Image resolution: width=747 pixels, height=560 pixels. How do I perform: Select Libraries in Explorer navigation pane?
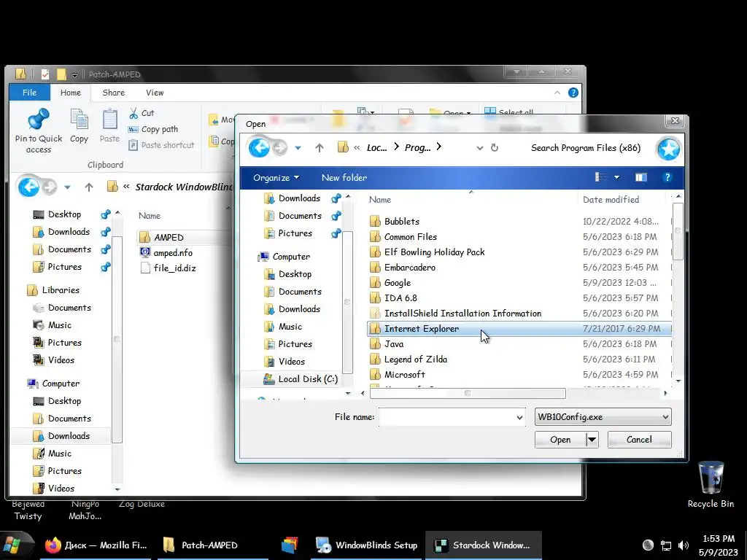point(53,290)
